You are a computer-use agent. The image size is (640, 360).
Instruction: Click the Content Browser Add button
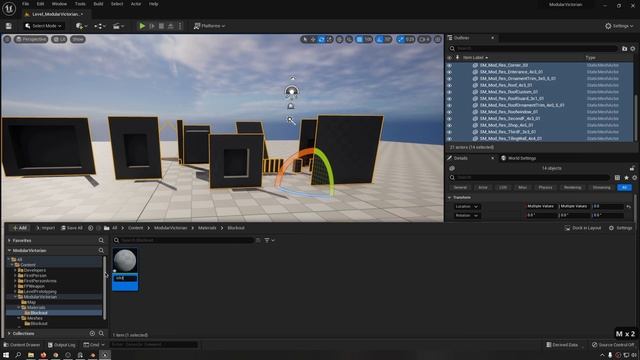tap(19, 228)
